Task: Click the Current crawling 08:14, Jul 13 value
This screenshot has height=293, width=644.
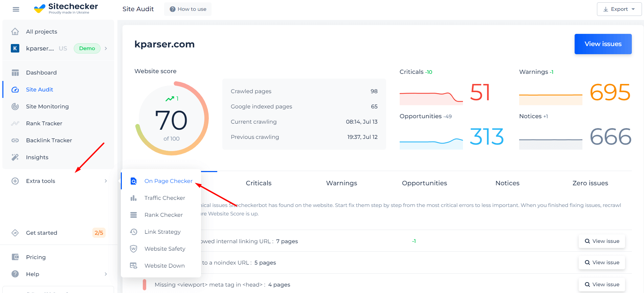Action: point(361,122)
